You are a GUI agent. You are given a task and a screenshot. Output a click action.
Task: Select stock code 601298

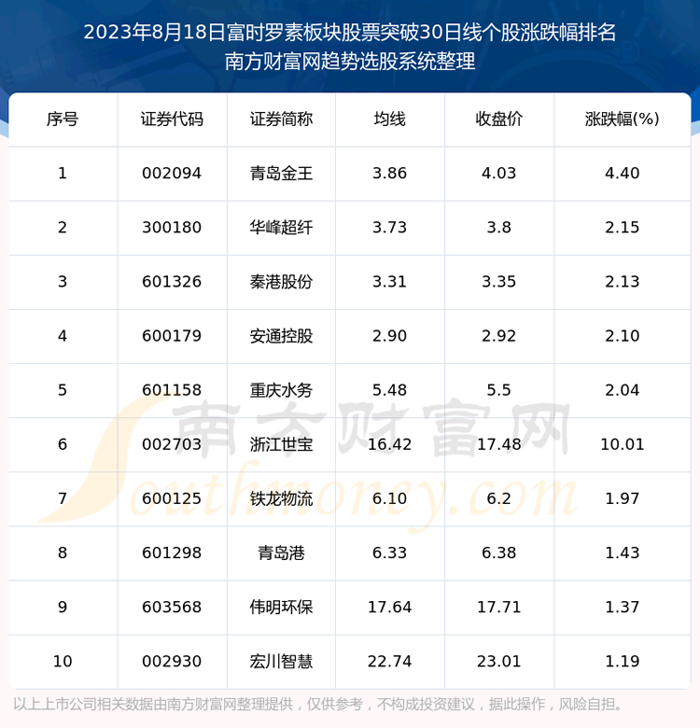(x=172, y=553)
